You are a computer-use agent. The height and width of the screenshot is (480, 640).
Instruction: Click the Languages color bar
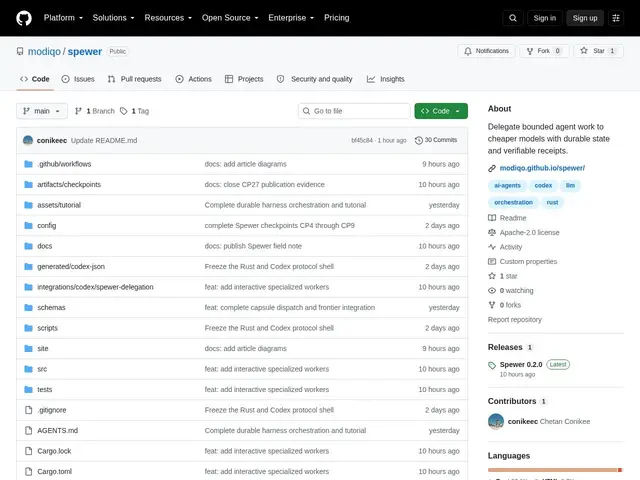point(555,470)
